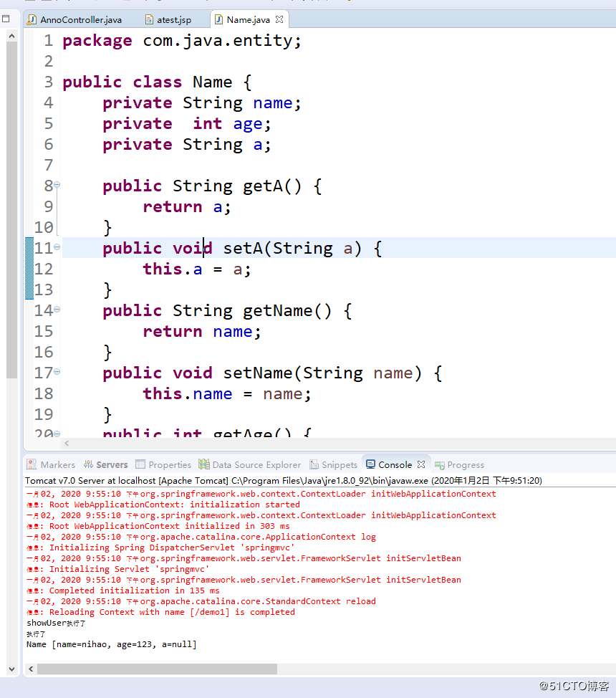Click the left panel scroll down arrow
The width and height of the screenshot is (616, 698).
pyautogui.click(x=12, y=669)
